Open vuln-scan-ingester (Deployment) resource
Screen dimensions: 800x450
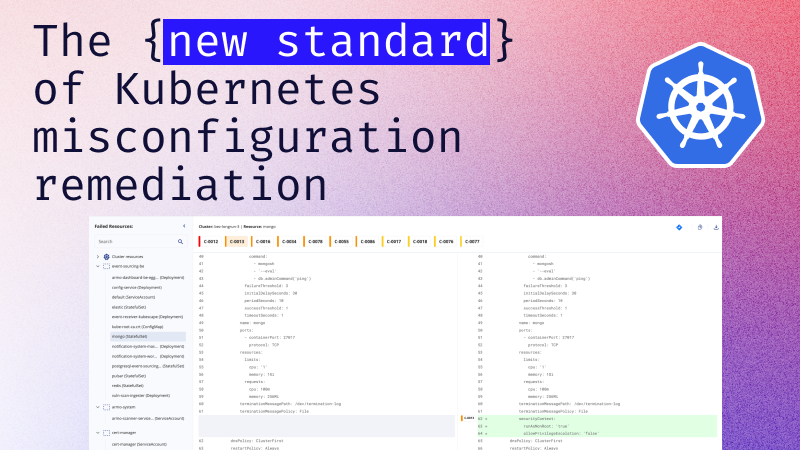141,395
